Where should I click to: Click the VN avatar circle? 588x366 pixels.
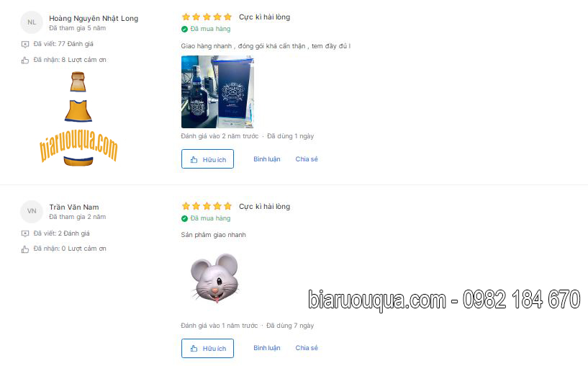[32, 211]
